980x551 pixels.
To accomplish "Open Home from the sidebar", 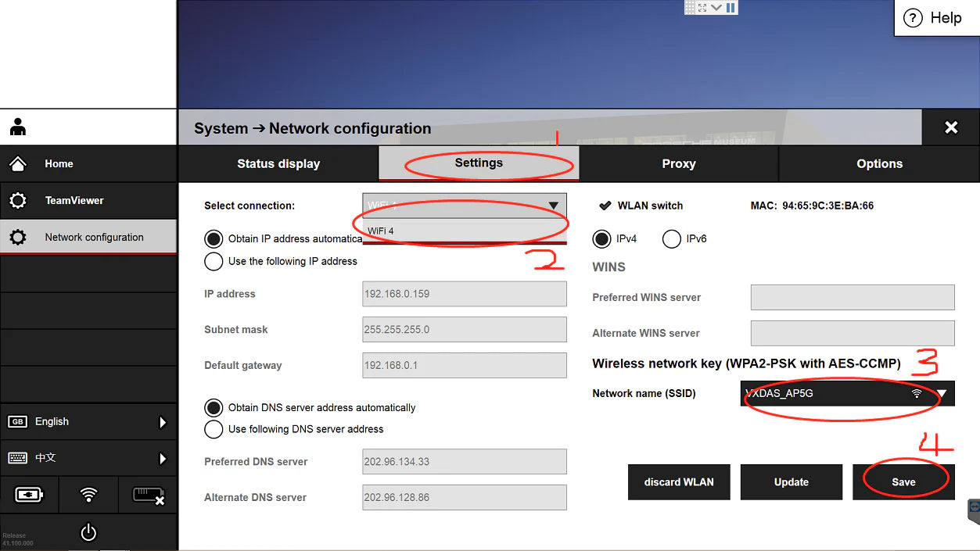I will click(x=59, y=164).
